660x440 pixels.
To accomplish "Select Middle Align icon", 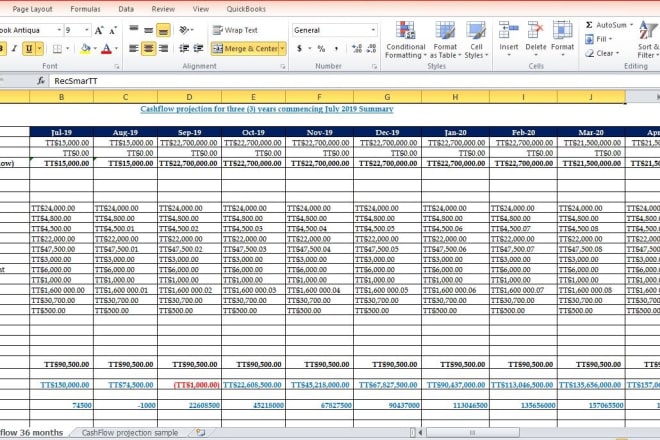I will [149, 30].
